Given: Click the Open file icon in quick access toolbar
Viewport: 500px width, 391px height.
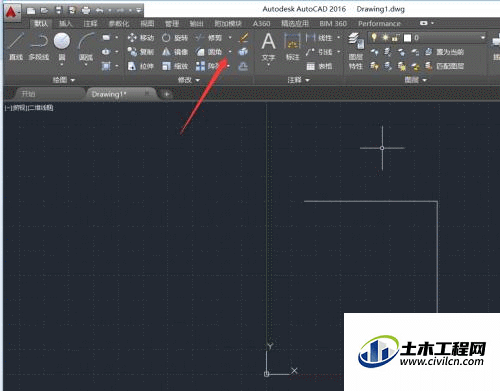Looking at the screenshot, I should coord(44,11).
